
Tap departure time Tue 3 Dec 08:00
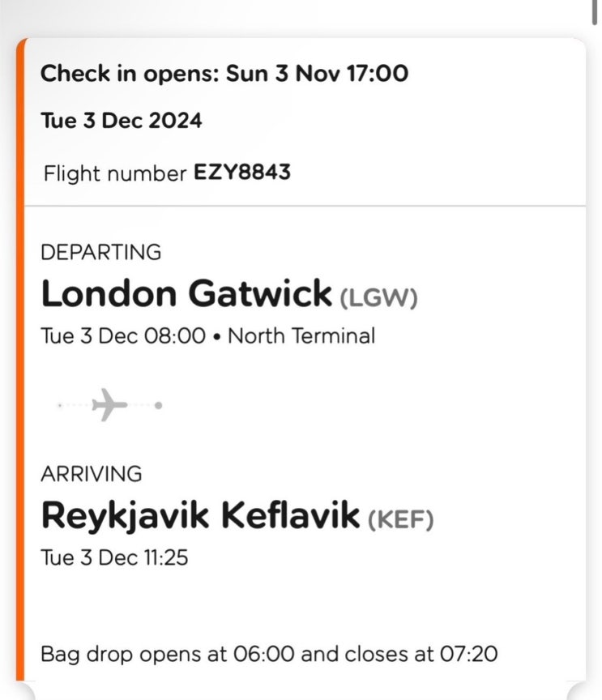[x=123, y=336]
